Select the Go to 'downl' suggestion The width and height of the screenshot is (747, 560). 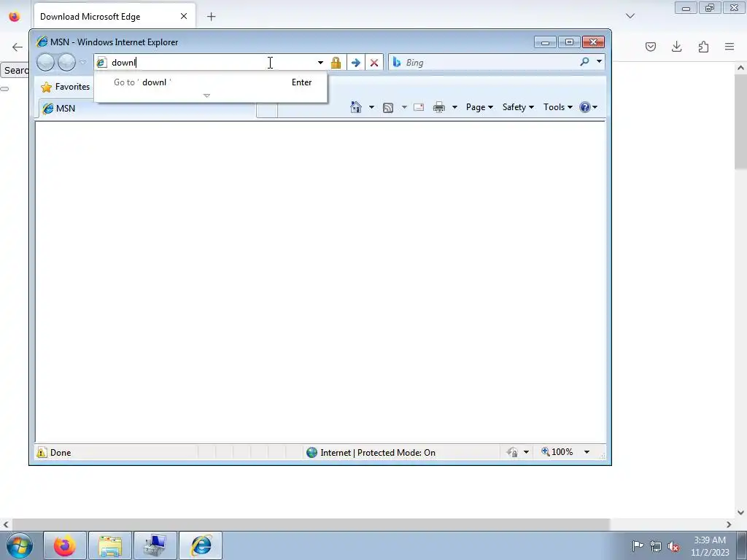click(x=211, y=82)
